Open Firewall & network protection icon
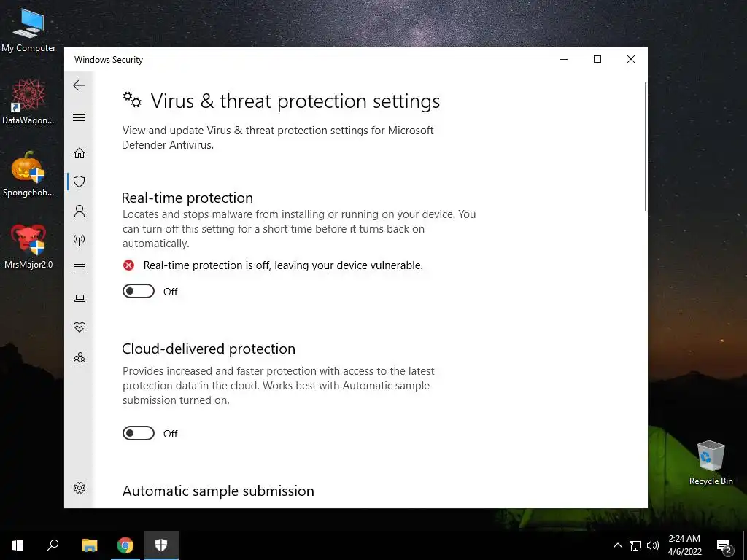The height and width of the screenshot is (560, 747). click(x=80, y=239)
